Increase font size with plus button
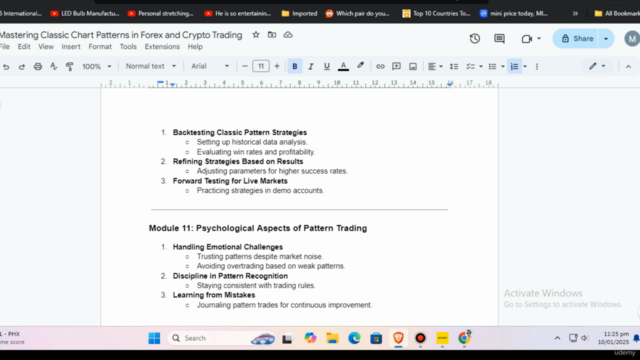This screenshot has width=640, height=360. coord(277,66)
